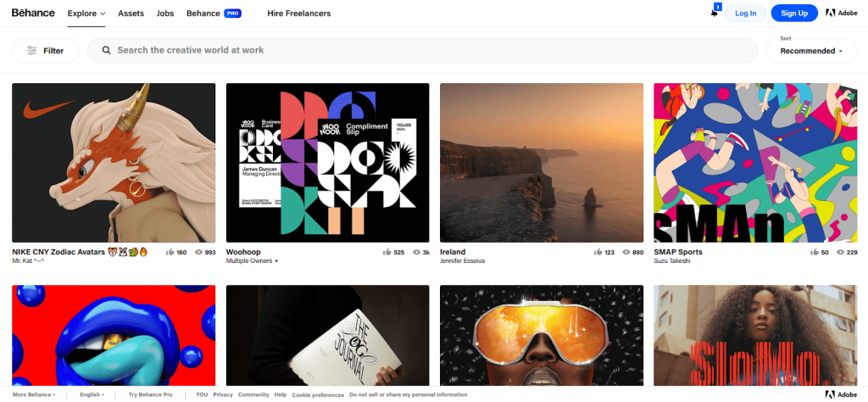Open the NIKE CNY Zodiac Avatars project thumbnail
Viewport: 868px width, 402px height.
pyautogui.click(x=114, y=163)
